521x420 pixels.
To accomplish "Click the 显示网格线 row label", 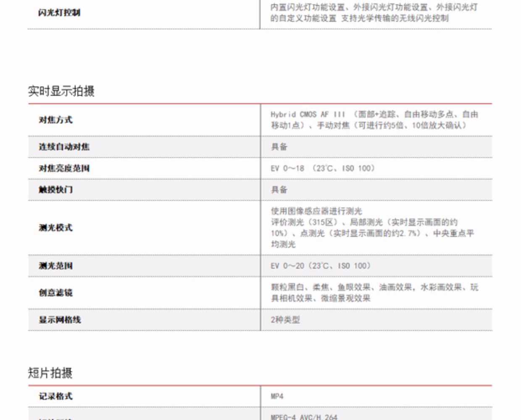I will pyautogui.click(x=60, y=320).
